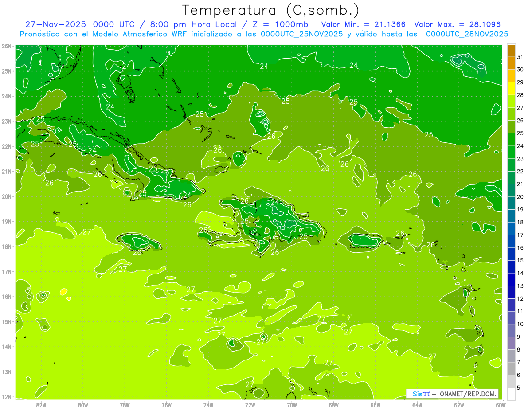Click the longitude axis label '74W'
The width and height of the screenshot is (532, 411).
(x=208, y=405)
